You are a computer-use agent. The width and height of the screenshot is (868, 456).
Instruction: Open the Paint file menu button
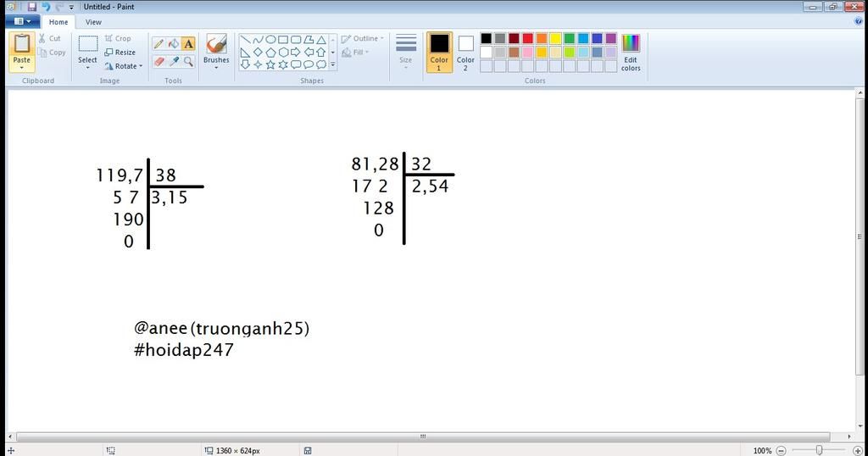(x=22, y=21)
